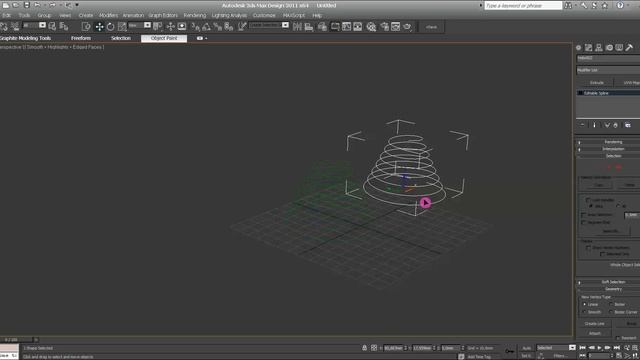Open the Graph Editors menu

point(163,15)
